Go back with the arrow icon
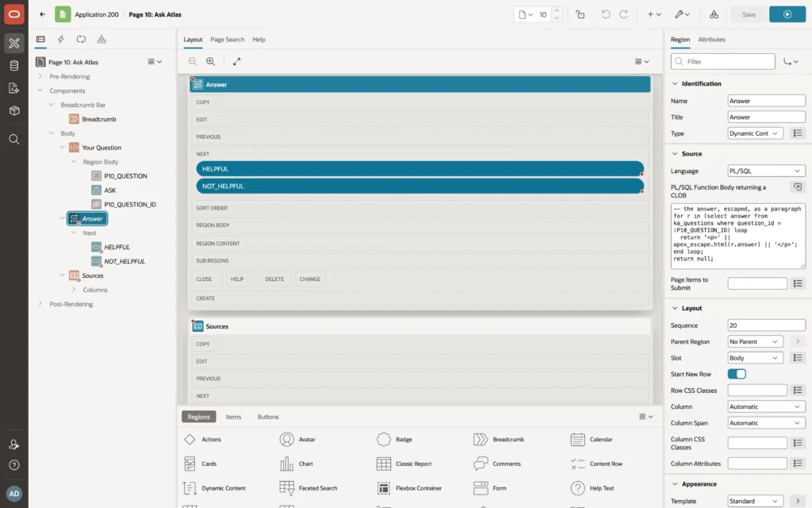812x508 pixels. click(x=43, y=14)
